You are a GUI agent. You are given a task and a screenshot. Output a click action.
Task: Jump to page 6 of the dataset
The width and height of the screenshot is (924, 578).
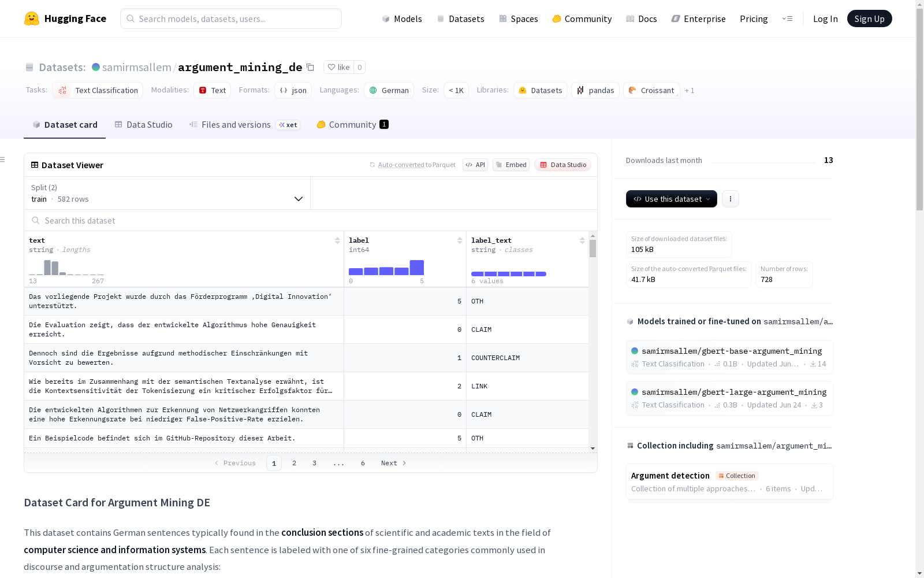click(363, 463)
